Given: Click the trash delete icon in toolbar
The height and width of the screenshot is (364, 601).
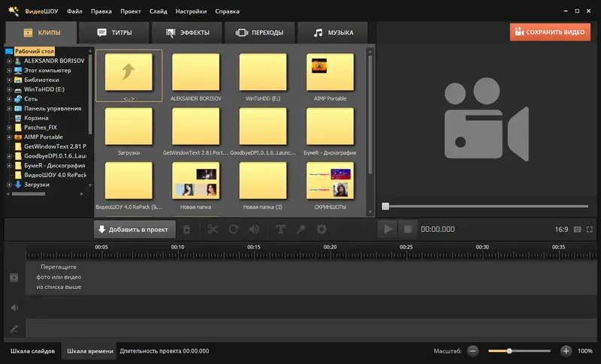Looking at the screenshot, I should [186, 229].
